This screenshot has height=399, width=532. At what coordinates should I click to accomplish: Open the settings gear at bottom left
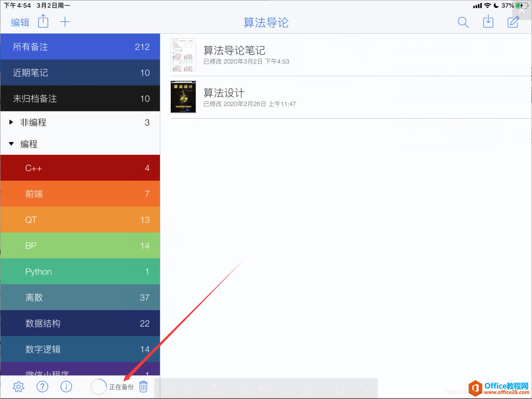[x=18, y=387]
